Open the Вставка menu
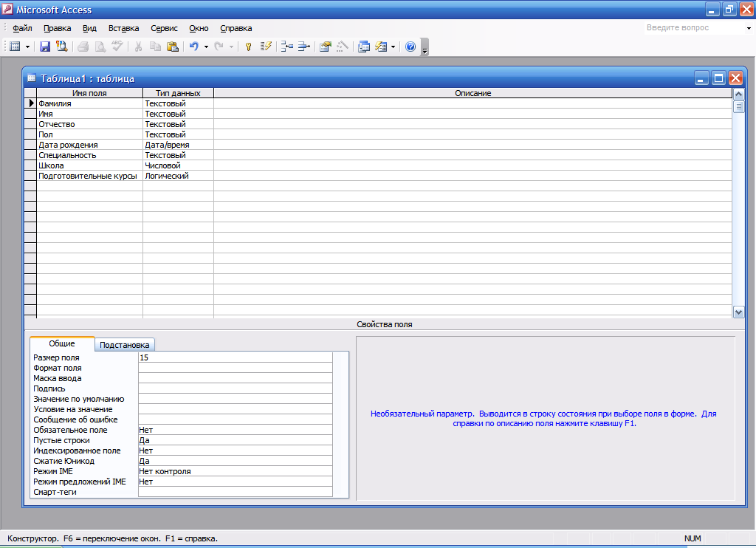The width and height of the screenshot is (756, 548). (123, 28)
